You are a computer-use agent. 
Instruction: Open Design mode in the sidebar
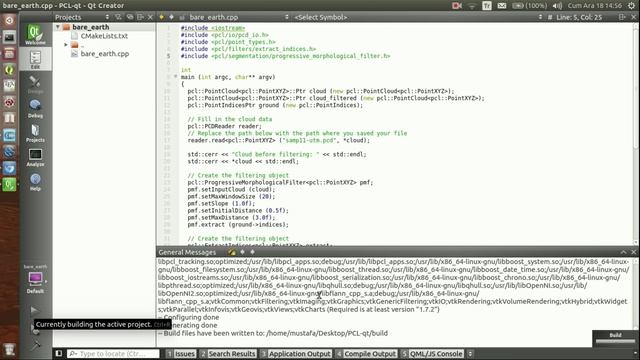tap(35, 84)
